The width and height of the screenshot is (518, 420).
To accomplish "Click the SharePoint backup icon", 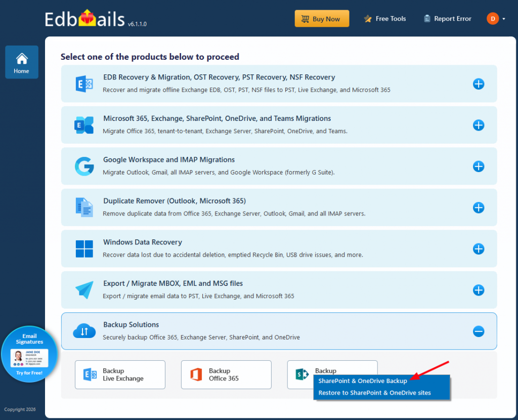I will tap(302, 375).
